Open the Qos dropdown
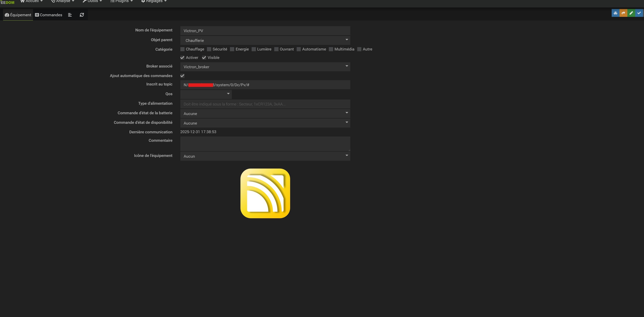The width and height of the screenshot is (644, 317). (206, 94)
